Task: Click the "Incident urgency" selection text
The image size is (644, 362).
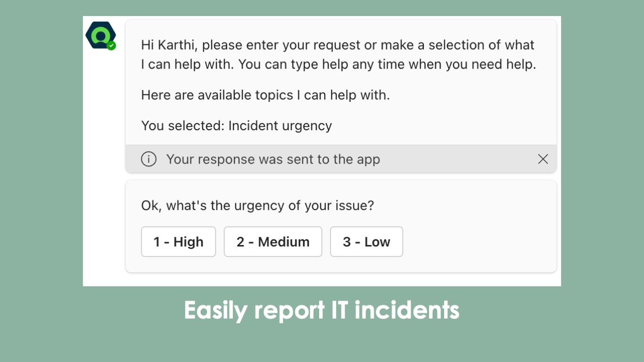Action: pos(280,126)
